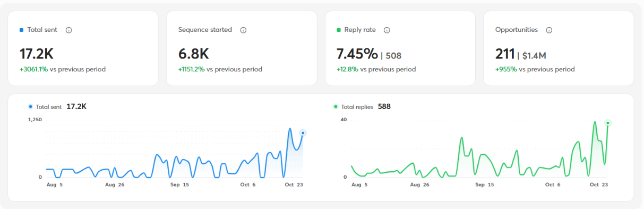Image resolution: width=644 pixels, height=209 pixels.
Task: Click Oct 6 label on Total sent chart
Action: click(248, 185)
